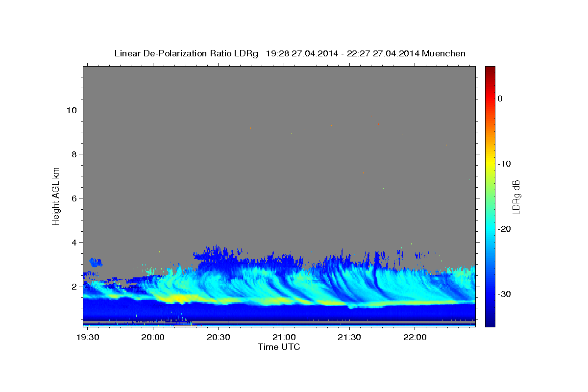Viewport: 588px width, 392px height.
Task: Click the '20:30' time tick label
Action: 218,338
